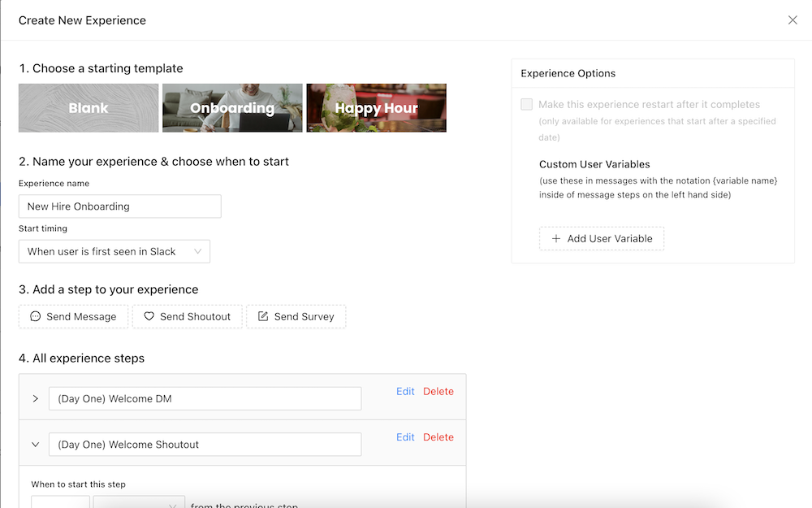Choose the Blank template thumbnail
Viewport: 812px width, 508px height.
89,108
